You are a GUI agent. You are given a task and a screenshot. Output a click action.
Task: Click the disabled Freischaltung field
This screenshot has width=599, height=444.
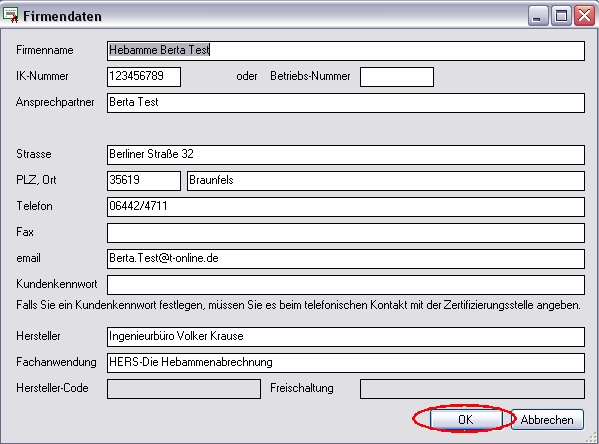pyautogui.click(x=472, y=389)
